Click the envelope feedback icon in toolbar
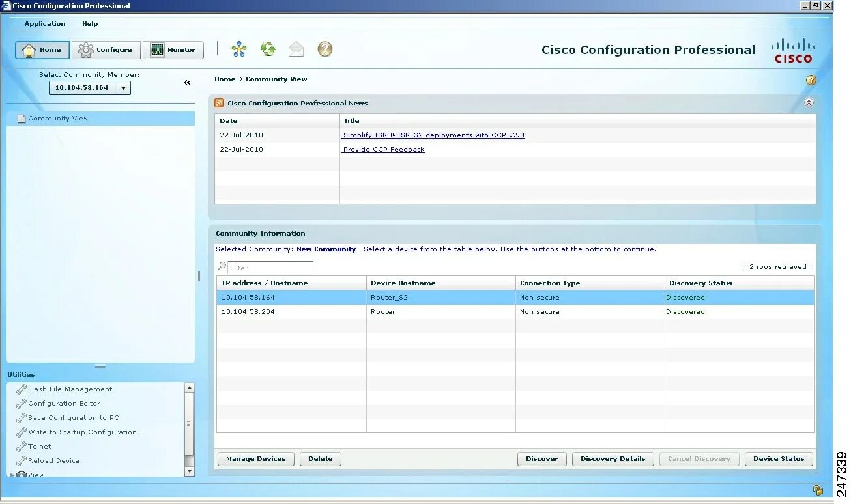This screenshot has height=504, width=851. pos(296,49)
